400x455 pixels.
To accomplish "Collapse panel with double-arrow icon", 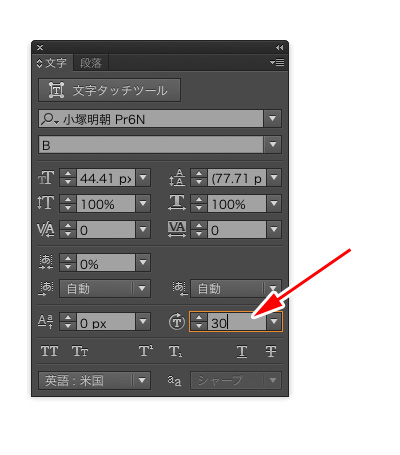I will (x=279, y=48).
